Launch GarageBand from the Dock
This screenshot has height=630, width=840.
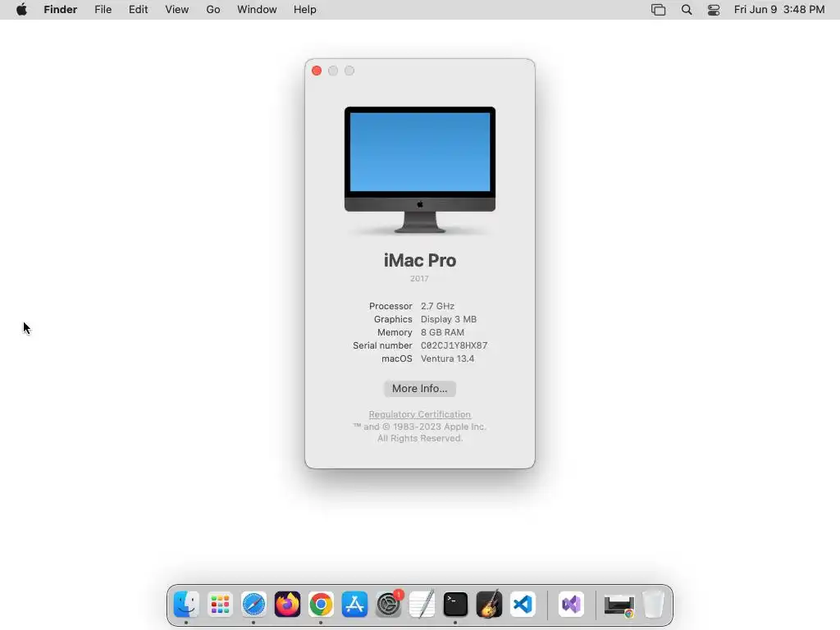coord(489,605)
